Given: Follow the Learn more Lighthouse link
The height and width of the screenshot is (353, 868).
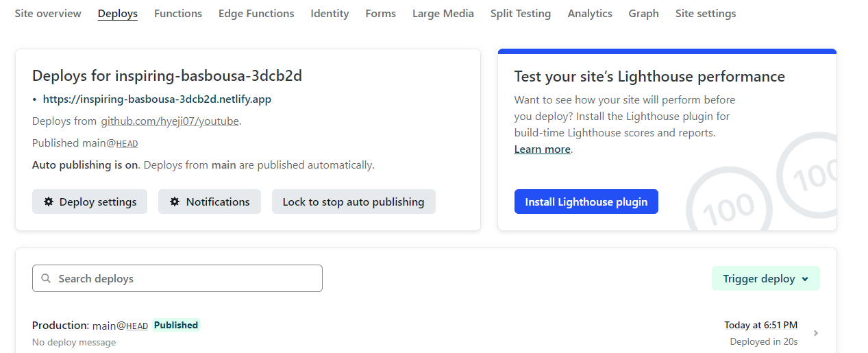Looking at the screenshot, I should [x=543, y=149].
